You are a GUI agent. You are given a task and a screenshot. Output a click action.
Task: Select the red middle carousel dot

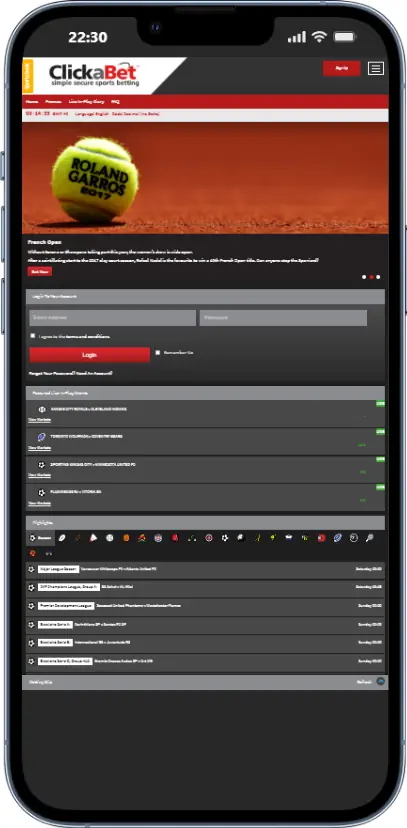click(x=371, y=277)
